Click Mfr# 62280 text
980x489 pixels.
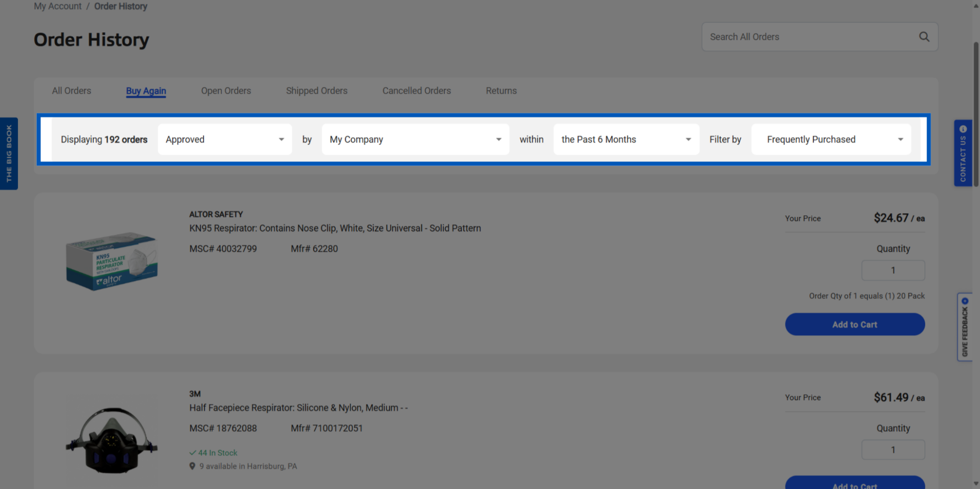(314, 249)
